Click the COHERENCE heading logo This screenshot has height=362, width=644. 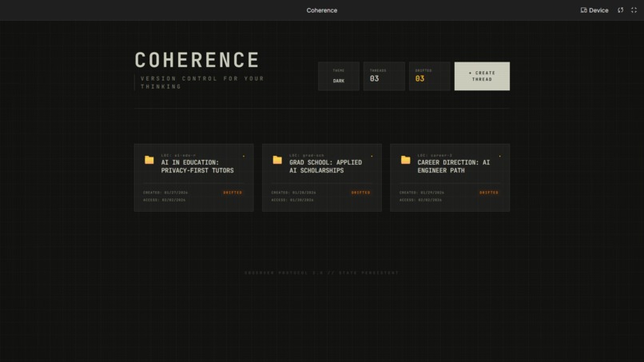point(197,60)
